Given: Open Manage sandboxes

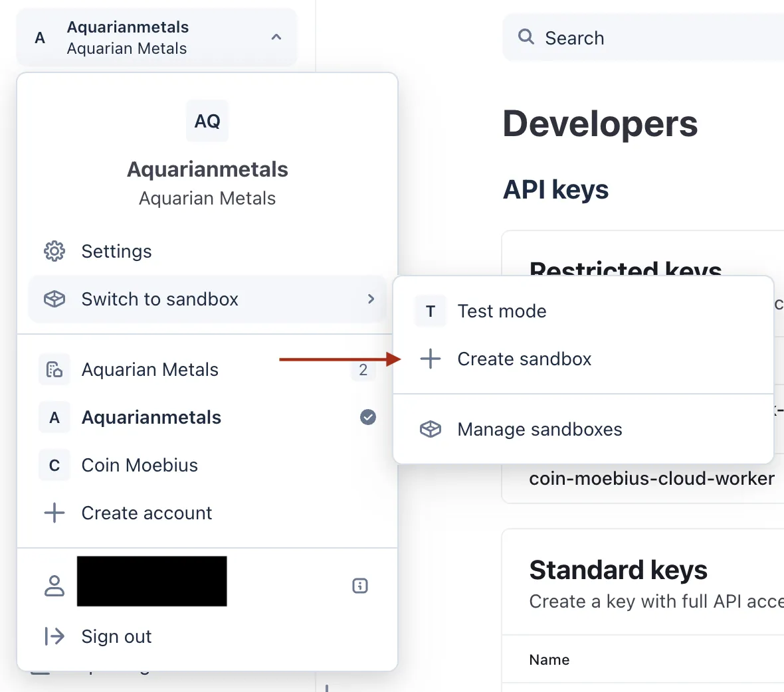Looking at the screenshot, I should click(583, 429).
